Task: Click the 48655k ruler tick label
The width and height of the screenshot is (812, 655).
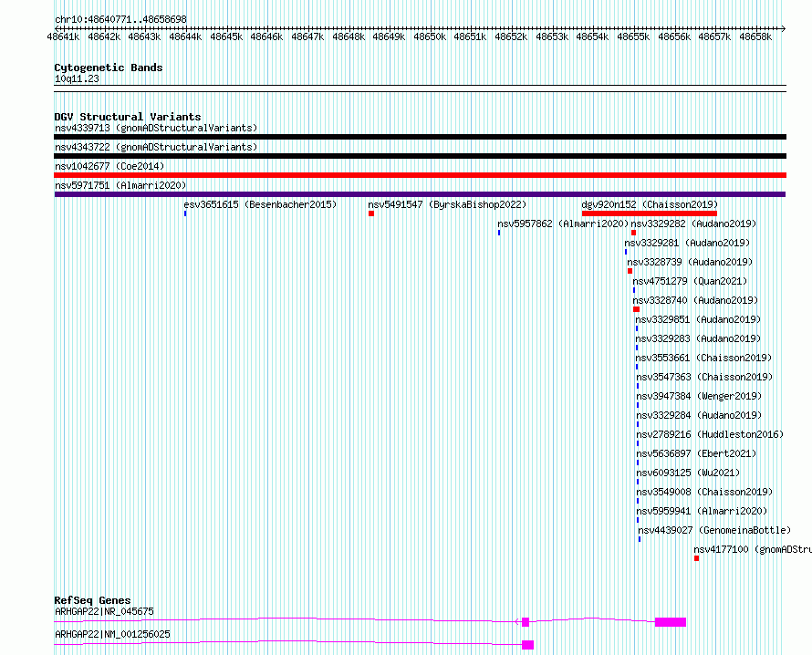Action: 633,36
